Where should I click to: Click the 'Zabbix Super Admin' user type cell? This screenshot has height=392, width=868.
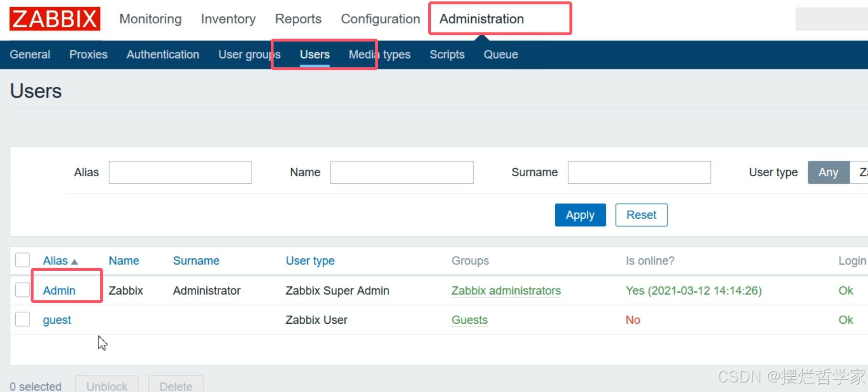tap(338, 290)
